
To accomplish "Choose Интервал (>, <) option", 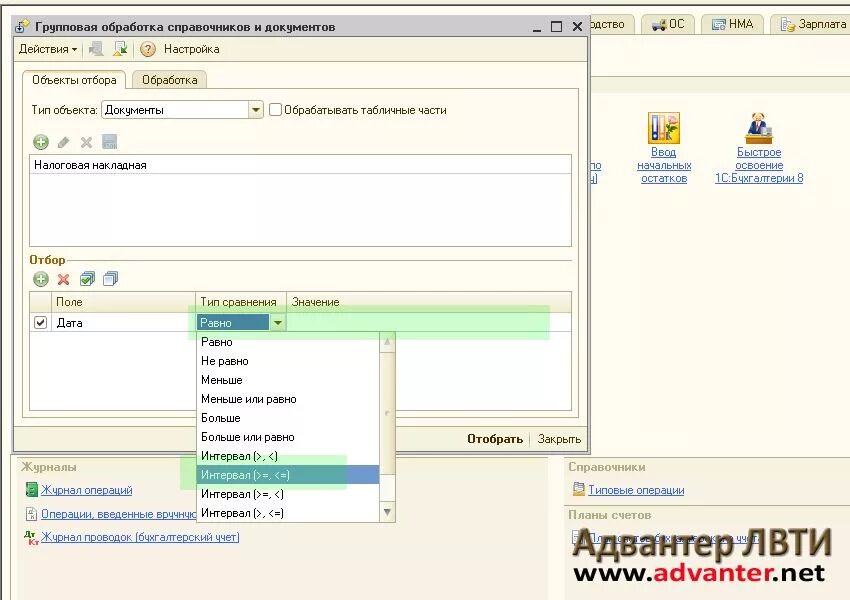I will 288,456.
